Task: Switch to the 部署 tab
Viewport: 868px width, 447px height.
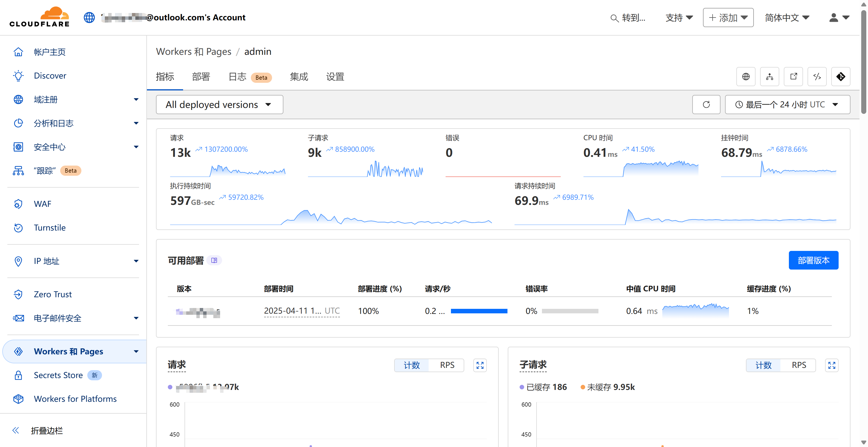Action: [201, 77]
